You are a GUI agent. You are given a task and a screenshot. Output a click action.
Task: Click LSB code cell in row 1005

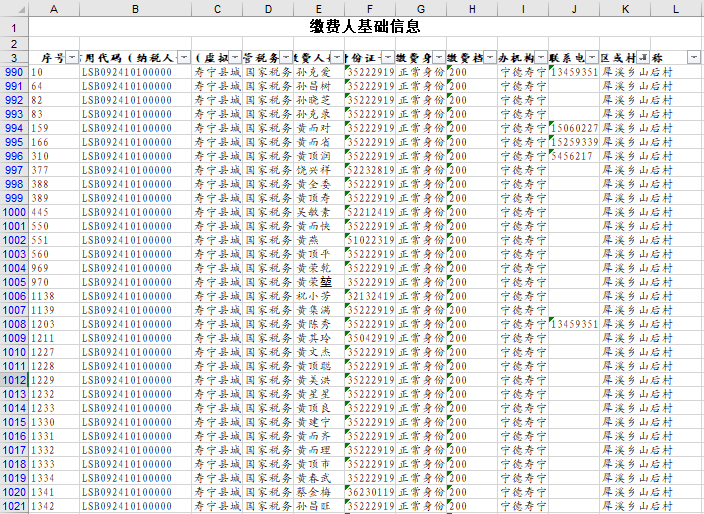135,282
